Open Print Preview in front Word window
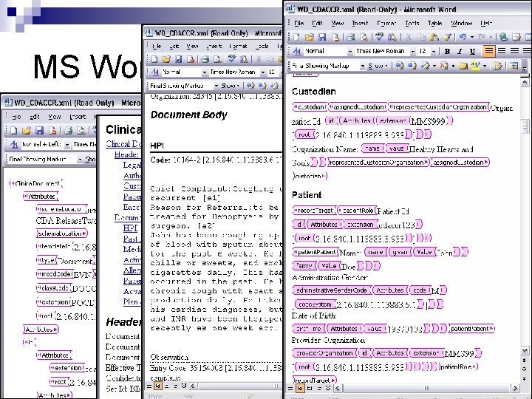The width and height of the screenshot is (532, 399). click(x=364, y=37)
